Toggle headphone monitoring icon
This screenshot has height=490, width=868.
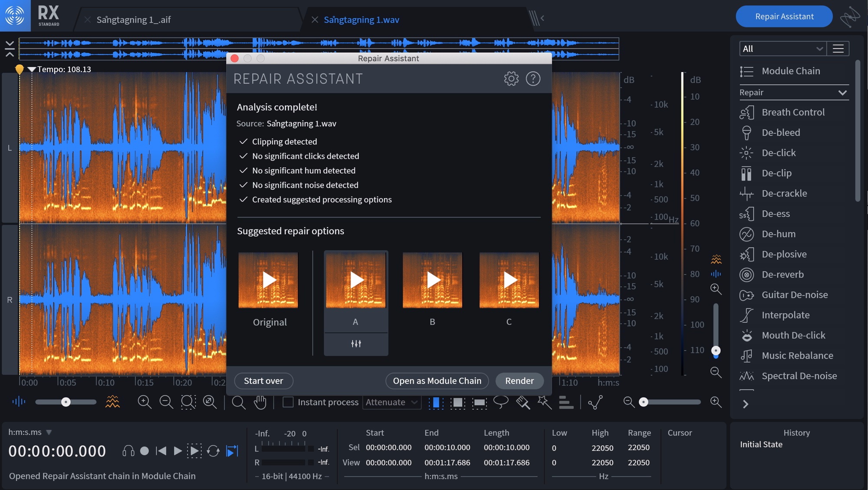coord(128,451)
